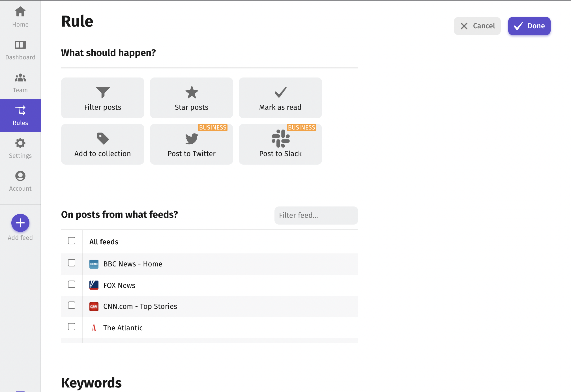Go to the Team section
Screen dimensions: 571x392
20,83
